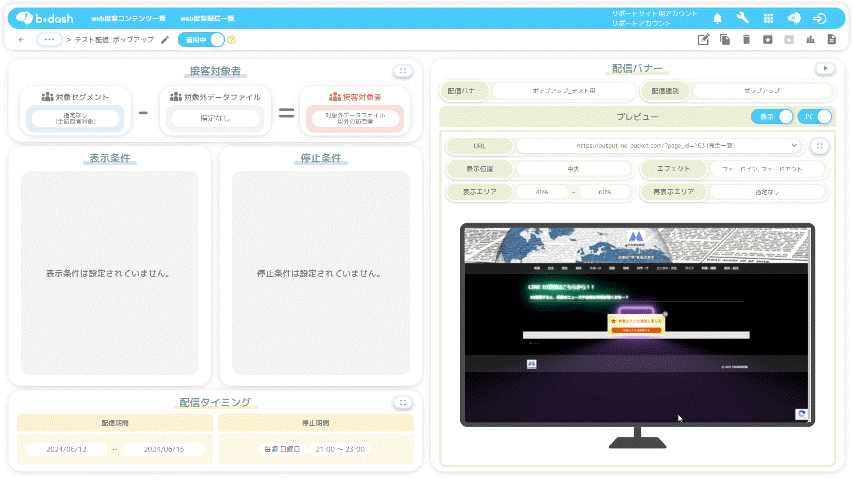Click the エフェクト value field
This screenshot has width=853, height=480.
(x=768, y=169)
